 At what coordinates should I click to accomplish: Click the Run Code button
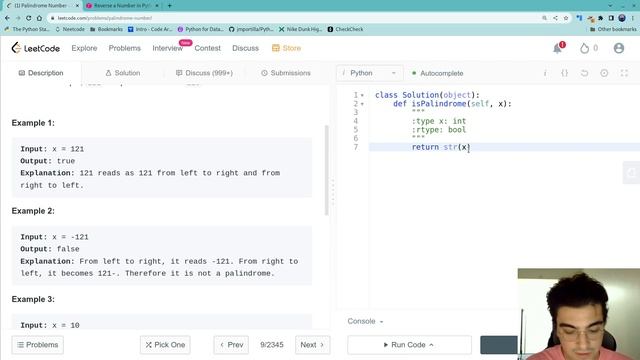click(409, 345)
